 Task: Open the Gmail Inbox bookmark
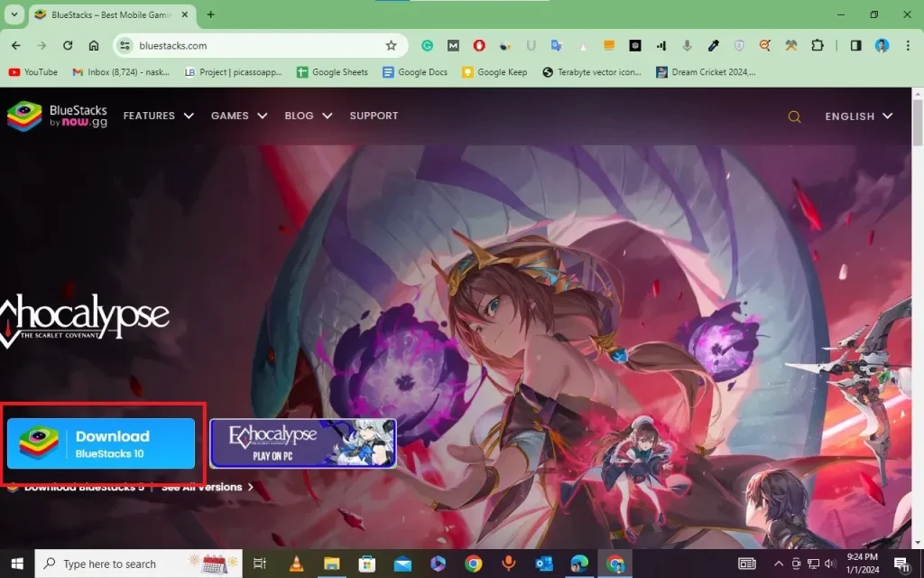[121, 72]
